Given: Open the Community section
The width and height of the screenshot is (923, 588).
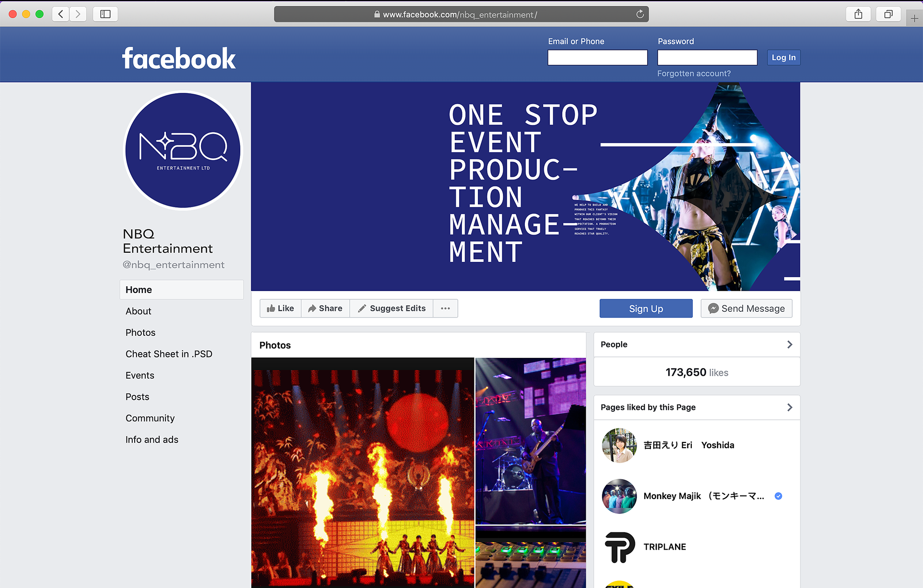Looking at the screenshot, I should (150, 418).
